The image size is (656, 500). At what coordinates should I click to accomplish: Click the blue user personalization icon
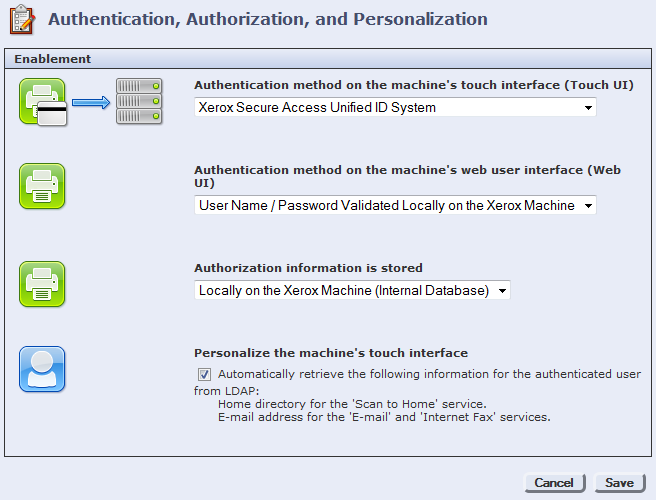pyautogui.click(x=42, y=369)
